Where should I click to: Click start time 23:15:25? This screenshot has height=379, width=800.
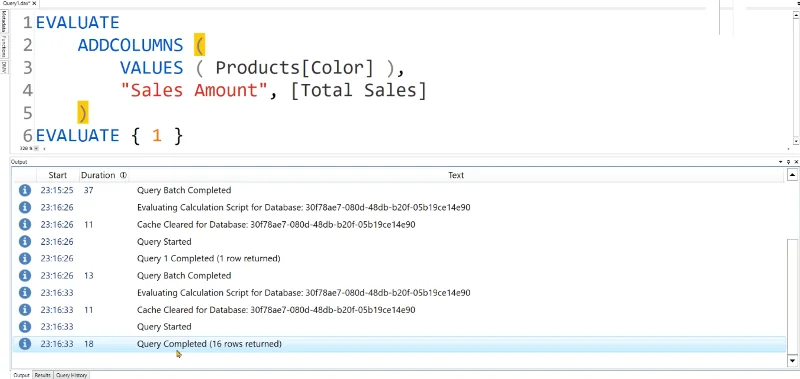(57, 190)
